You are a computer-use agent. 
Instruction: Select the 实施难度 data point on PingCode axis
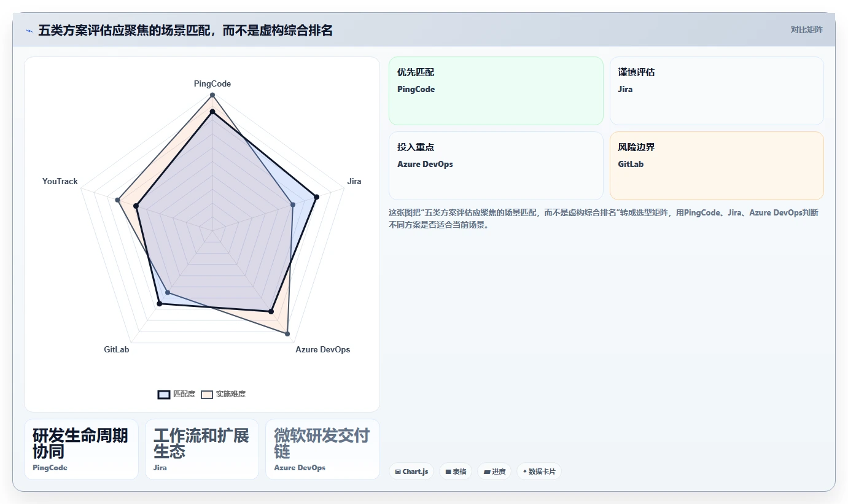(x=212, y=95)
